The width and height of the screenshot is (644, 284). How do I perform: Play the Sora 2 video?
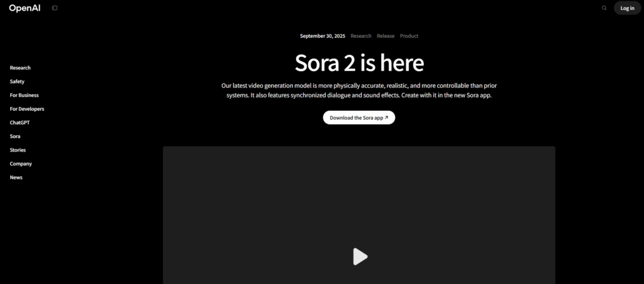(360, 256)
